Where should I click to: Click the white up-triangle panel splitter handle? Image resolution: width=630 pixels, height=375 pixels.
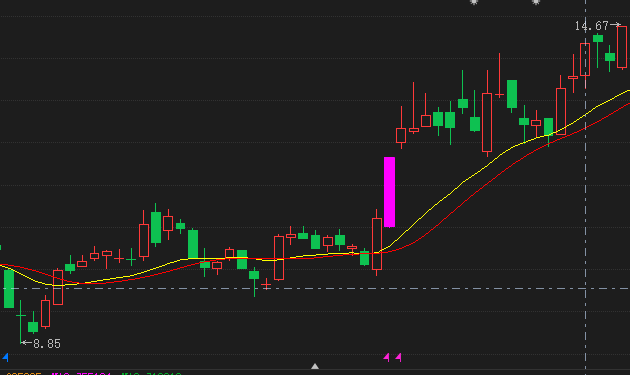pos(315,366)
